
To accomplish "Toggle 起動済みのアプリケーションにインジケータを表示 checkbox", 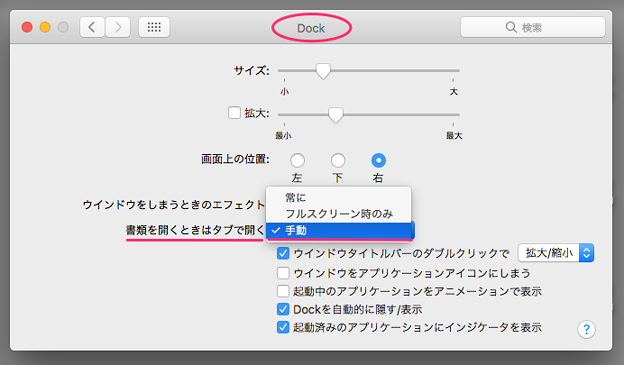I will [283, 328].
